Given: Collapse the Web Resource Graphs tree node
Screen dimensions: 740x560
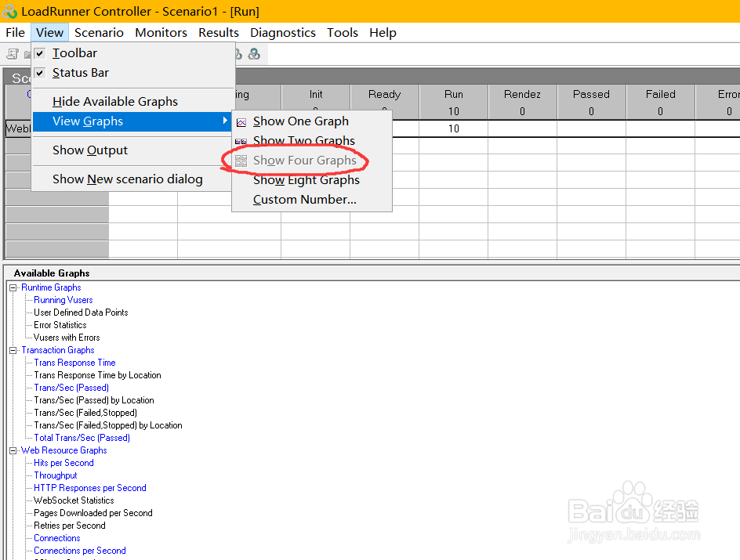Looking at the screenshot, I should click(13, 450).
